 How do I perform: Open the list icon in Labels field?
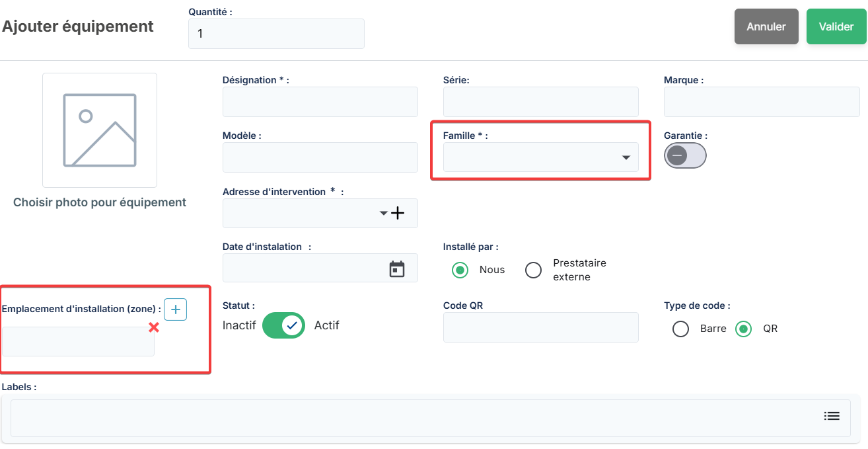pyautogui.click(x=831, y=416)
